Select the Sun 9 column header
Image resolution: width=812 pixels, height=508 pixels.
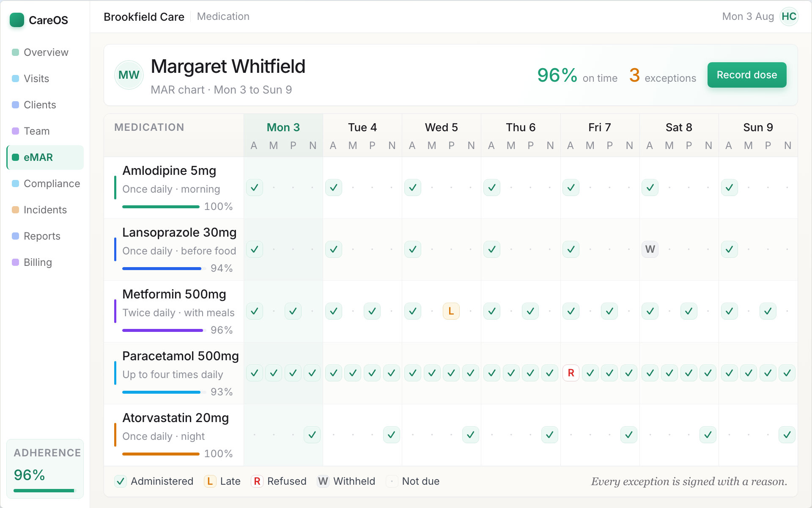pyautogui.click(x=758, y=127)
